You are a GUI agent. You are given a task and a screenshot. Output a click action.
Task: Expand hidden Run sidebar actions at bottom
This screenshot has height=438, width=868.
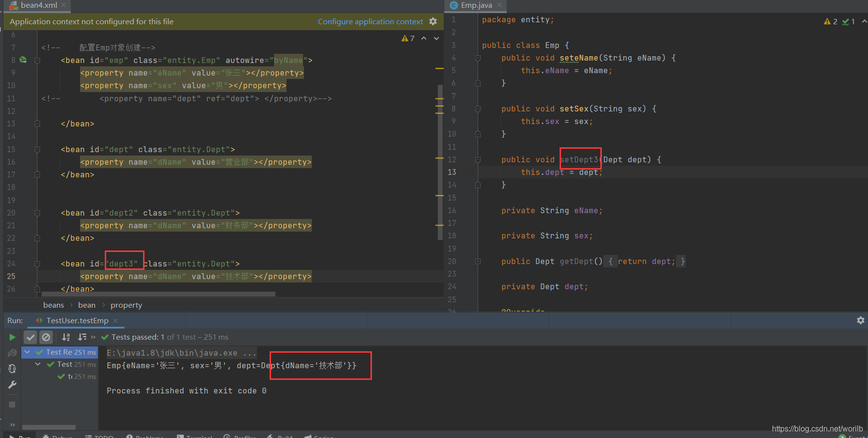(x=12, y=425)
